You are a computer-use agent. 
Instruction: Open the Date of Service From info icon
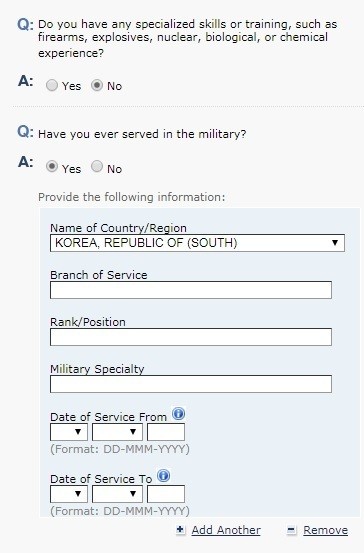coord(178,413)
